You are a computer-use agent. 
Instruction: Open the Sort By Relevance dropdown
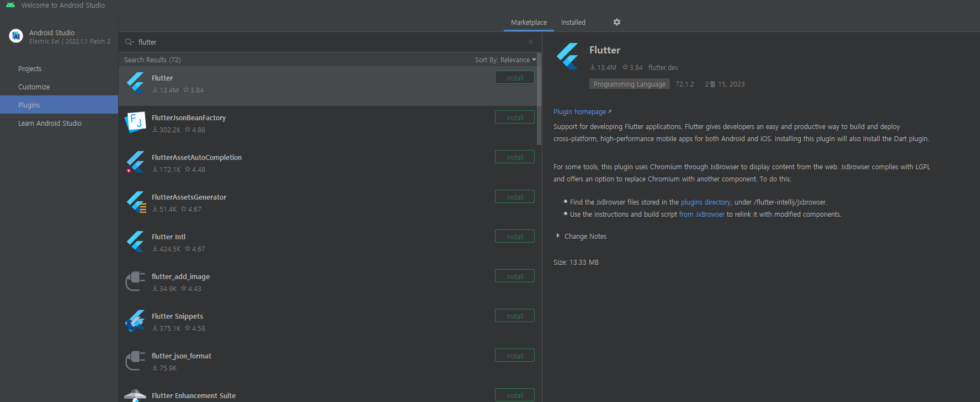point(505,60)
